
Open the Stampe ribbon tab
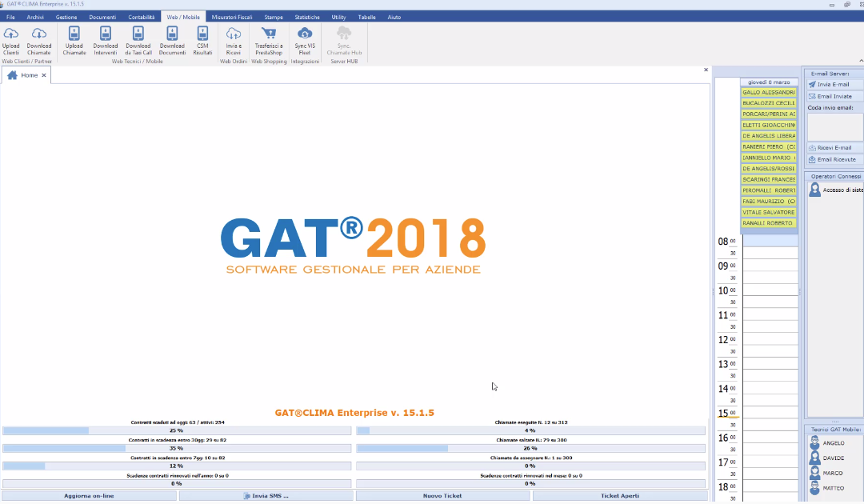tap(274, 17)
